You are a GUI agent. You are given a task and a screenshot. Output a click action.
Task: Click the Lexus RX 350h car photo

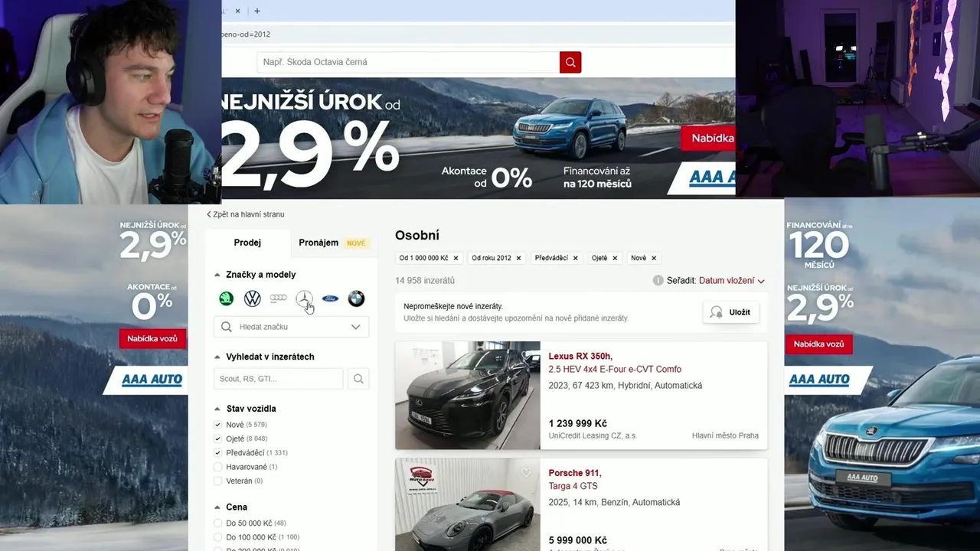(x=468, y=395)
